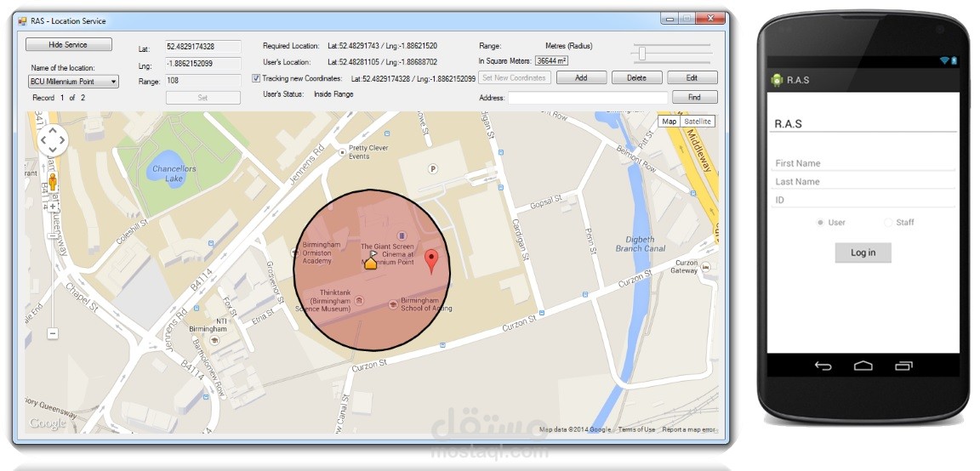980x471 pixels.
Task: Tap the First Name field
Action: [x=863, y=163]
